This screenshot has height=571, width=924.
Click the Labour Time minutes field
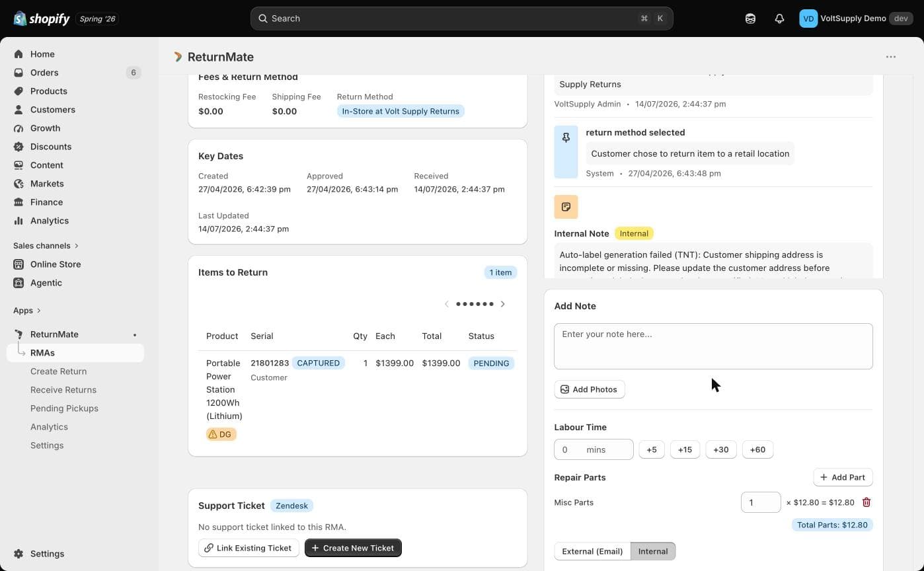pos(594,449)
